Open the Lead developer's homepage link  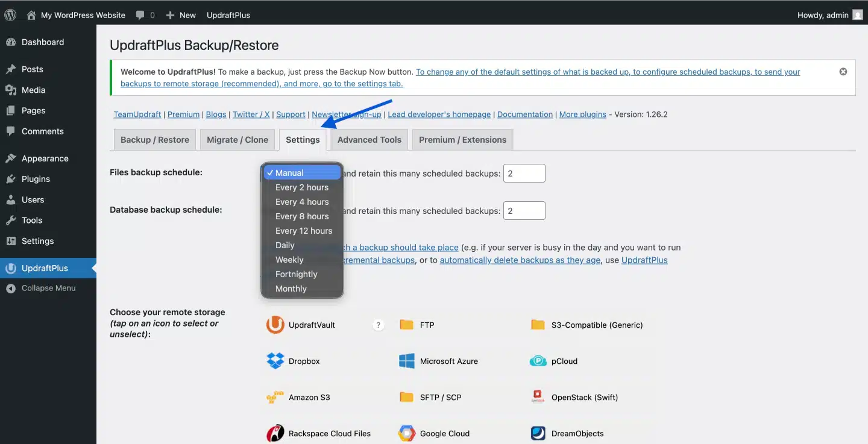439,114
